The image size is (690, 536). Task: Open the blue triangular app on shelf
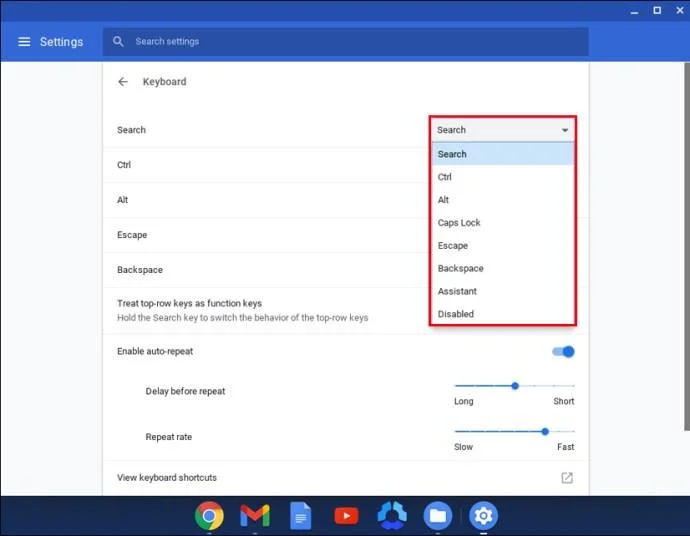(392, 515)
